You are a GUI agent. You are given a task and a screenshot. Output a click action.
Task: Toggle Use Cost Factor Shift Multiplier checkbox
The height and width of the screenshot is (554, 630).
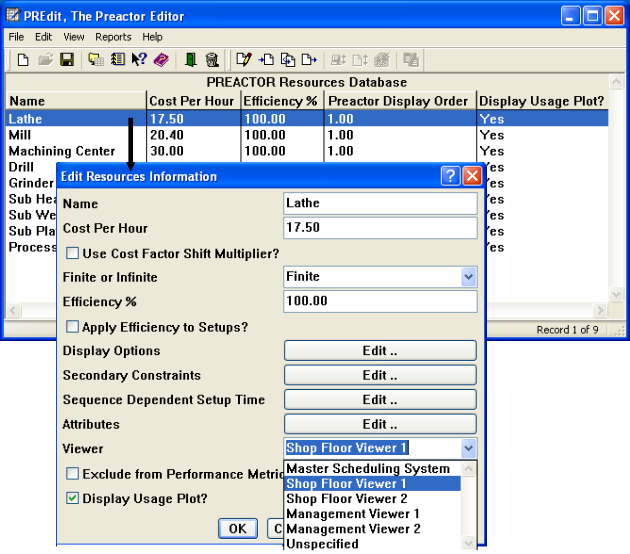[x=72, y=253]
